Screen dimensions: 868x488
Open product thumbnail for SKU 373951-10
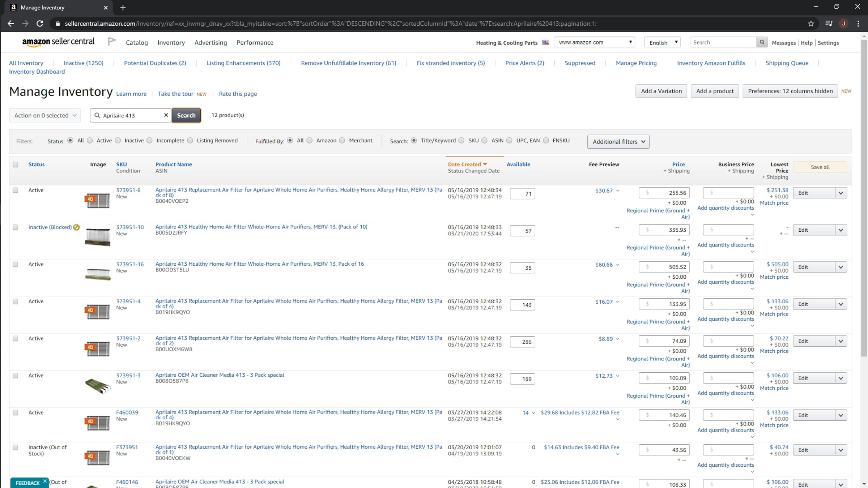point(97,237)
